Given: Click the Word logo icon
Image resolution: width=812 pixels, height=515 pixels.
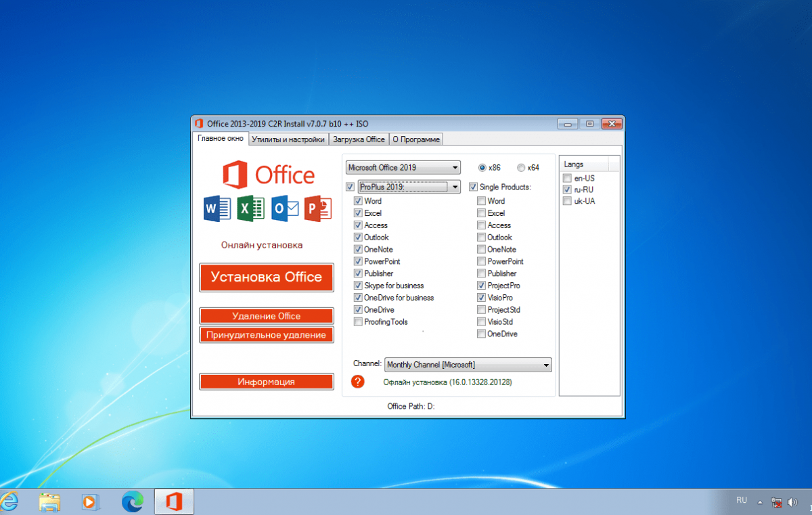Looking at the screenshot, I should [x=217, y=208].
